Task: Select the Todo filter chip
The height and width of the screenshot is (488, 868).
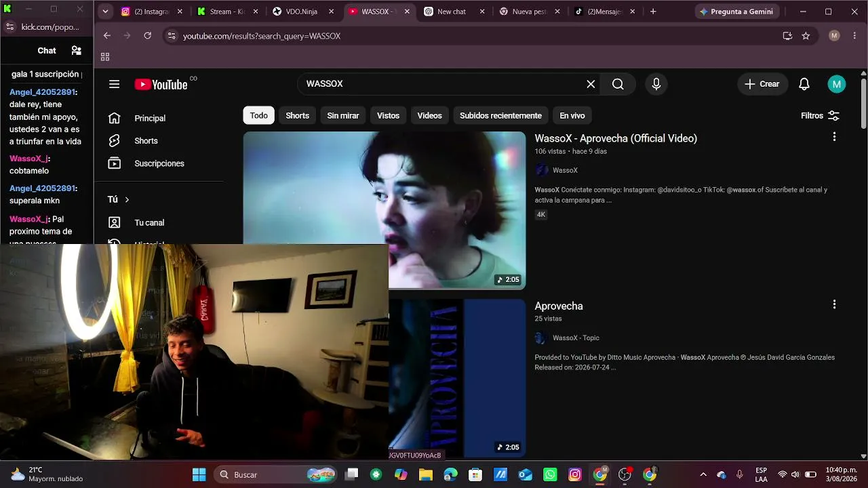Action: 259,115
